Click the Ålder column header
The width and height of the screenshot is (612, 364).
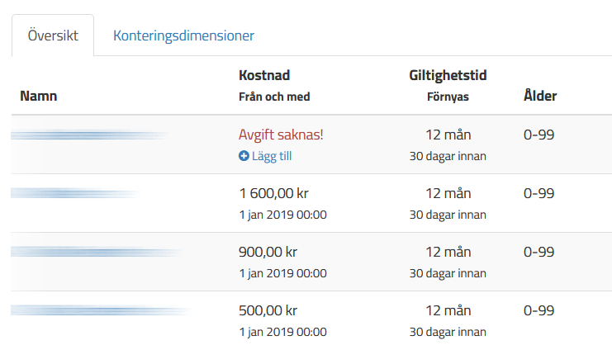coord(540,95)
